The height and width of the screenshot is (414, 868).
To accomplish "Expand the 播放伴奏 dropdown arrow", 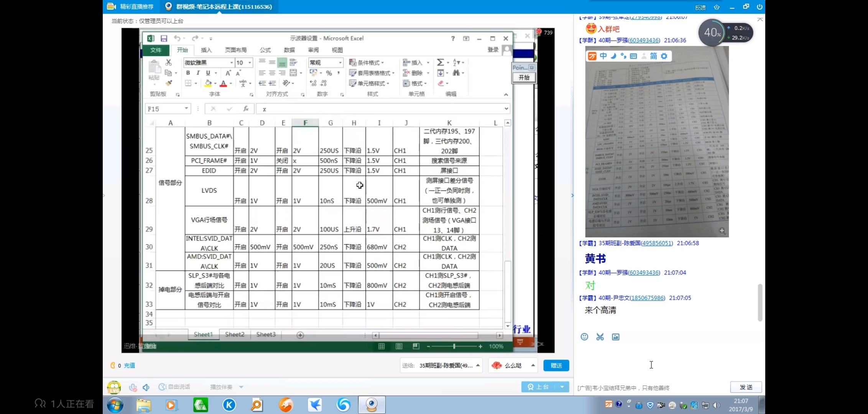I will [x=241, y=387].
